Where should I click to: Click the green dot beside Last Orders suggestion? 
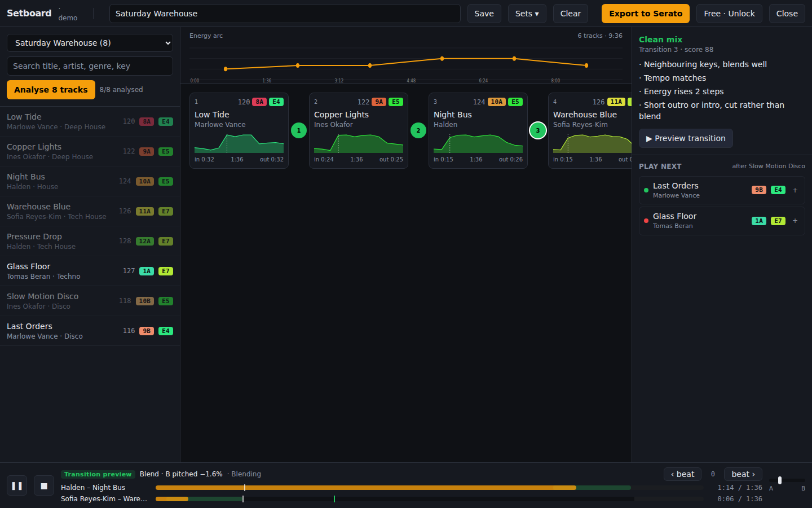pos(646,190)
